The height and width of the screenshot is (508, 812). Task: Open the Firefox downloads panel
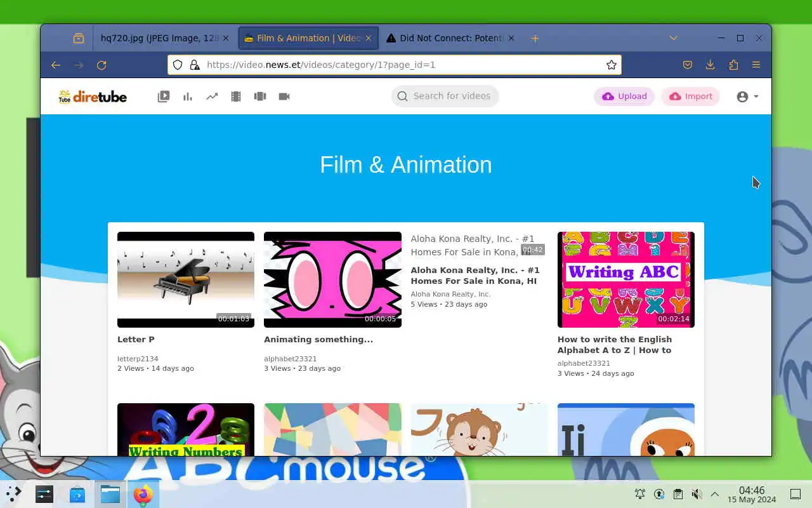tap(710, 65)
